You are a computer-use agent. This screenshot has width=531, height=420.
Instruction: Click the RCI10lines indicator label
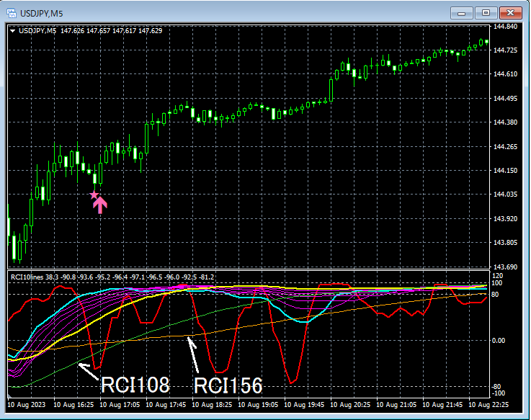27,277
